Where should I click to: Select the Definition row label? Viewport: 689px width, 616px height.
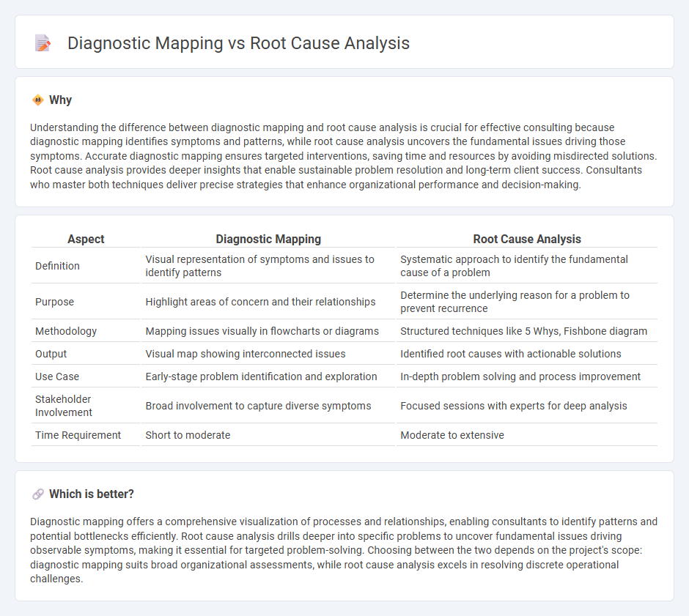(x=58, y=266)
